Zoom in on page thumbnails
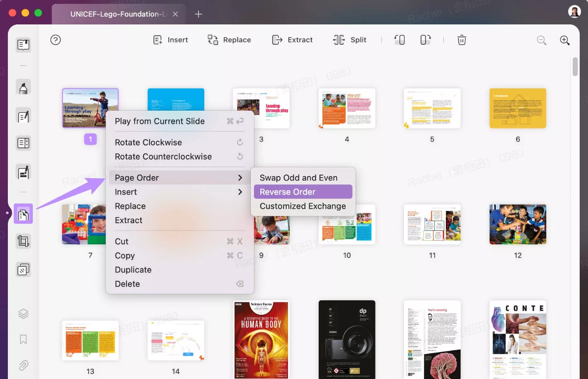 (x=565, y=40)
